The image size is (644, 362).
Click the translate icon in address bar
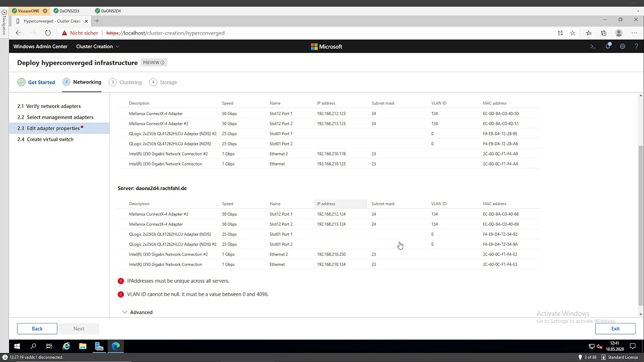tap(560, 33)
